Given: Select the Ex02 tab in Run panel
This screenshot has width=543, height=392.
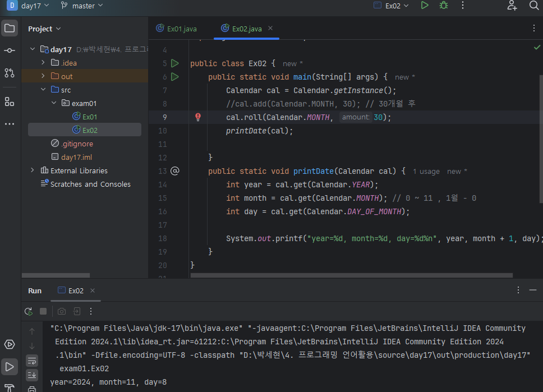Looking at the screenshot, I should pos(75,290).
